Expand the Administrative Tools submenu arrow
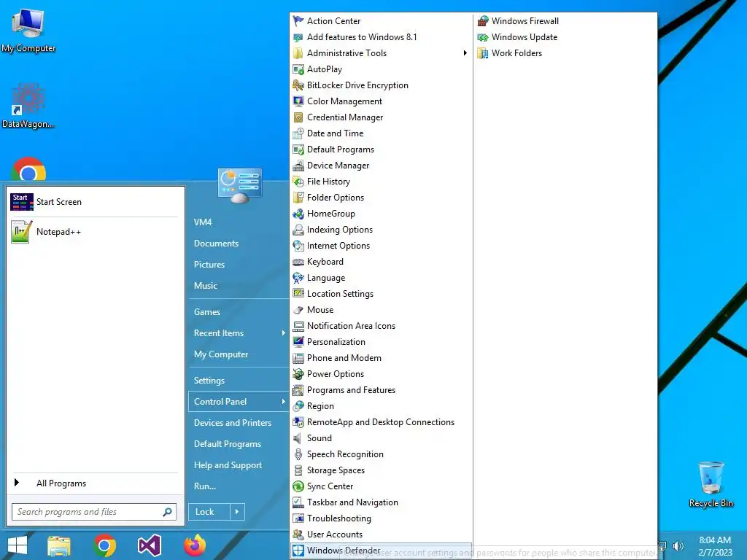This screenshot has height=560, width=747. click(465, 53)
